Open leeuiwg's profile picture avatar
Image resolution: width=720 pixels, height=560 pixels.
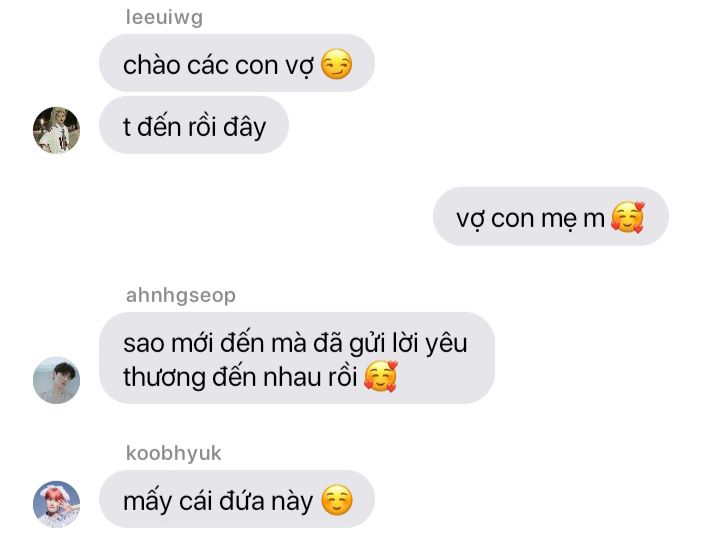pos(56,130)
